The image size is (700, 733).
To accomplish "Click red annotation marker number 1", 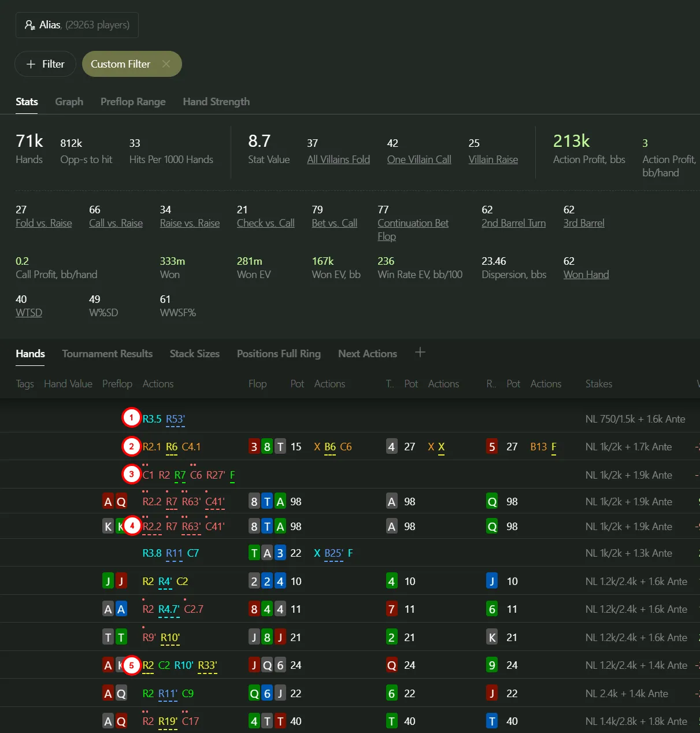I will 131,417.
